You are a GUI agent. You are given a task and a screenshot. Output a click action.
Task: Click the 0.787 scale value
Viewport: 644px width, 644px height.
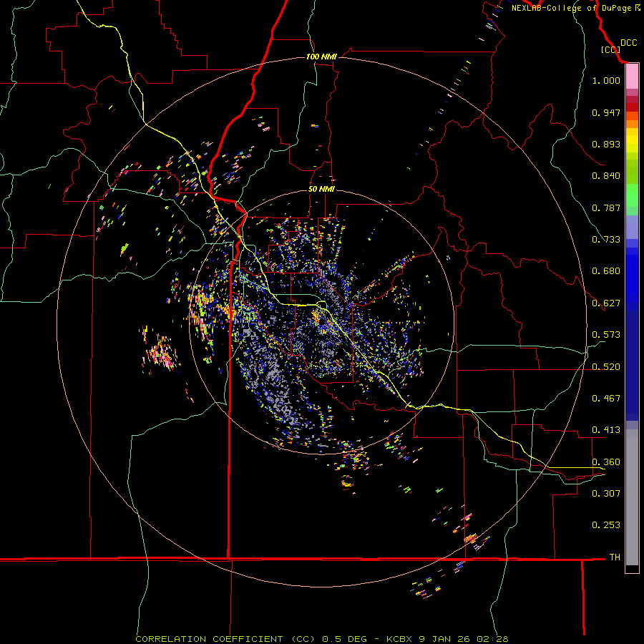pyautogui.click(x=606, y=208)
